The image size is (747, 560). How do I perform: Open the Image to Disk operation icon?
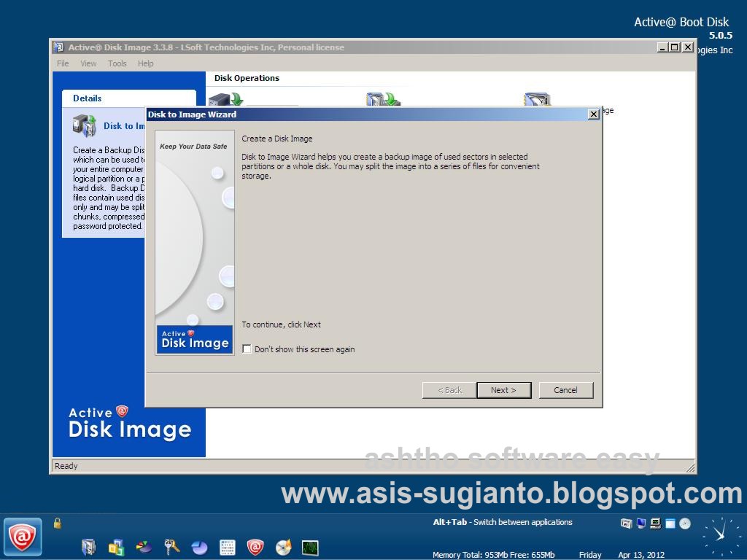[x=383, y=98]
